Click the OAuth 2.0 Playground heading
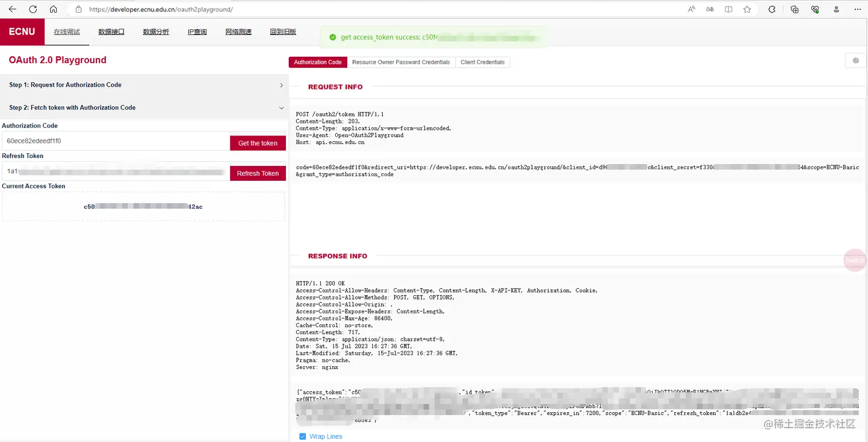868x442 pixels. [57, 60]
